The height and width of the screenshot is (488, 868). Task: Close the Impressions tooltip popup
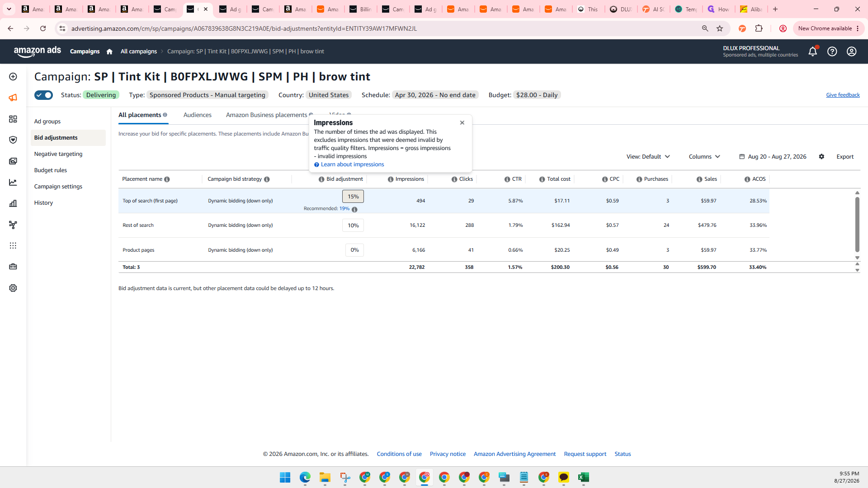[x=462, y=123]
